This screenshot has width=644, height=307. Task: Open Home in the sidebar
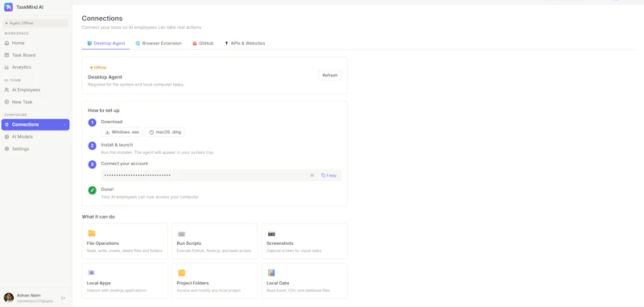pos(35,43)
